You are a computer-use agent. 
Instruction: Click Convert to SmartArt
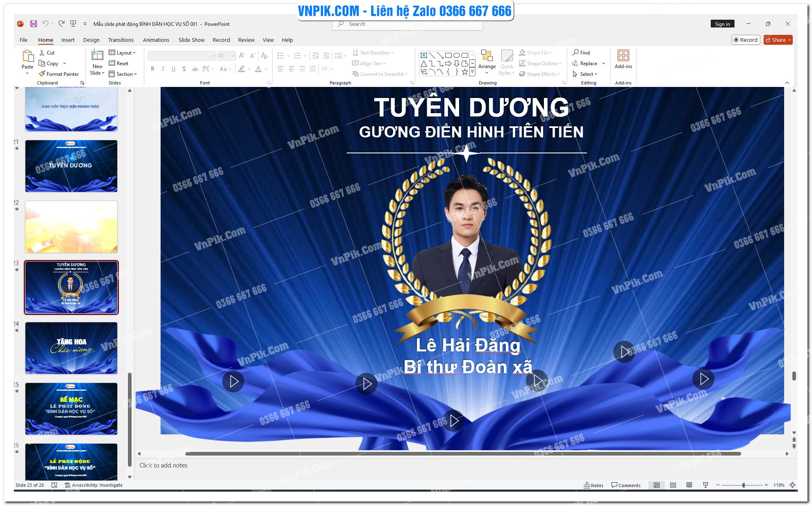click(380, 74)
